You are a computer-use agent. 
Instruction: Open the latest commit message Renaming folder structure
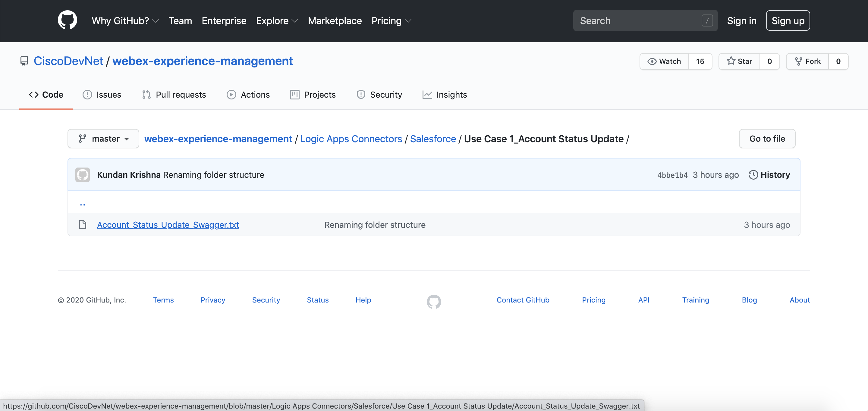click(214, 175)
